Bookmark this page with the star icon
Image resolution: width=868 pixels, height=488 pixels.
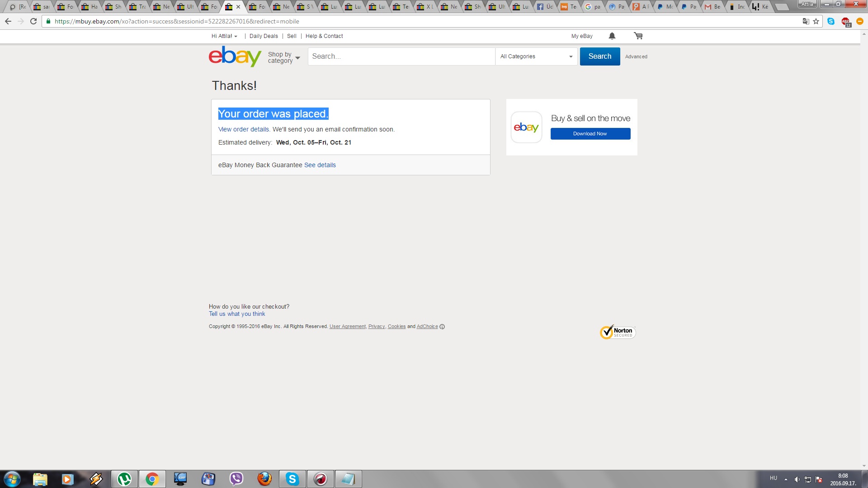pyautogui.click(x=816, y=21)
